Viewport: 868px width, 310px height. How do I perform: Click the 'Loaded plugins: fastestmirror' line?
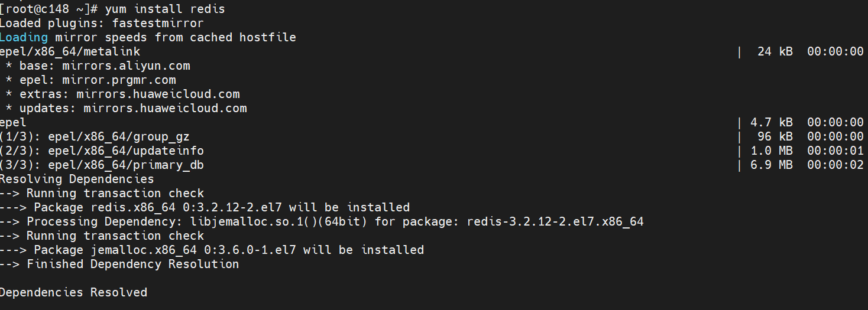click(101, 23)
